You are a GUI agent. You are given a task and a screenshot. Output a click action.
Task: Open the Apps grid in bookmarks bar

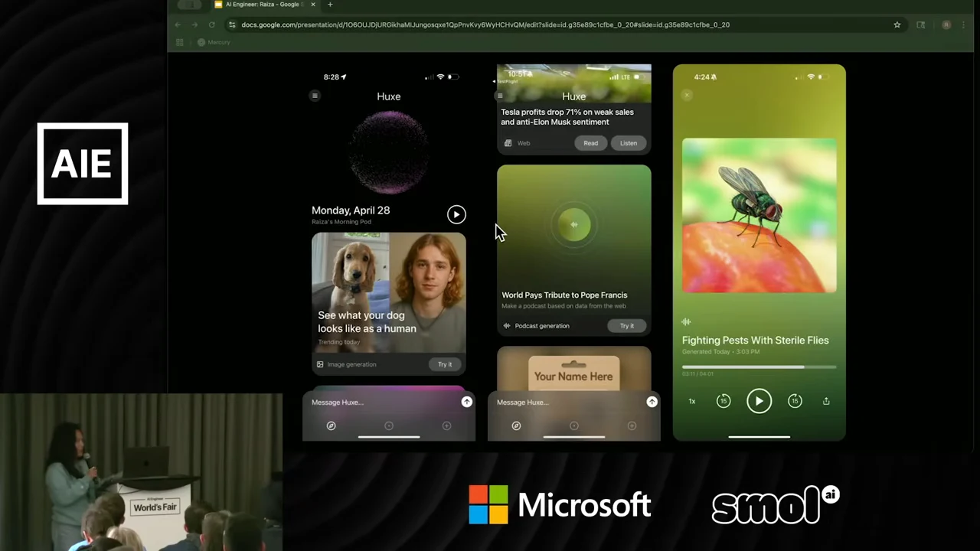click(179, 42)
